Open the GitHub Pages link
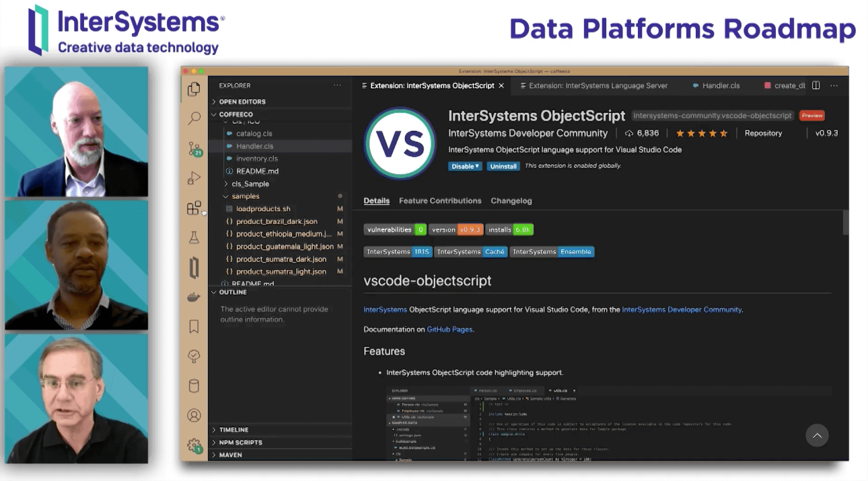 (449, 330)
